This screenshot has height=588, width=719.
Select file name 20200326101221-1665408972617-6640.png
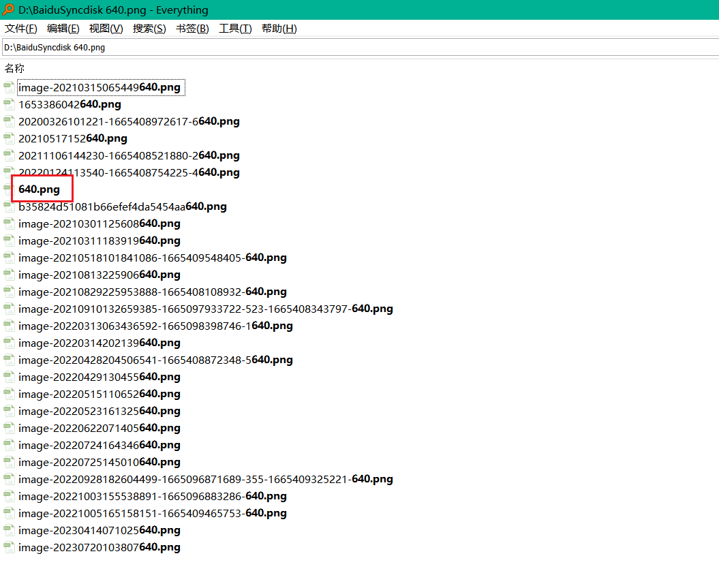click(129, 121)
